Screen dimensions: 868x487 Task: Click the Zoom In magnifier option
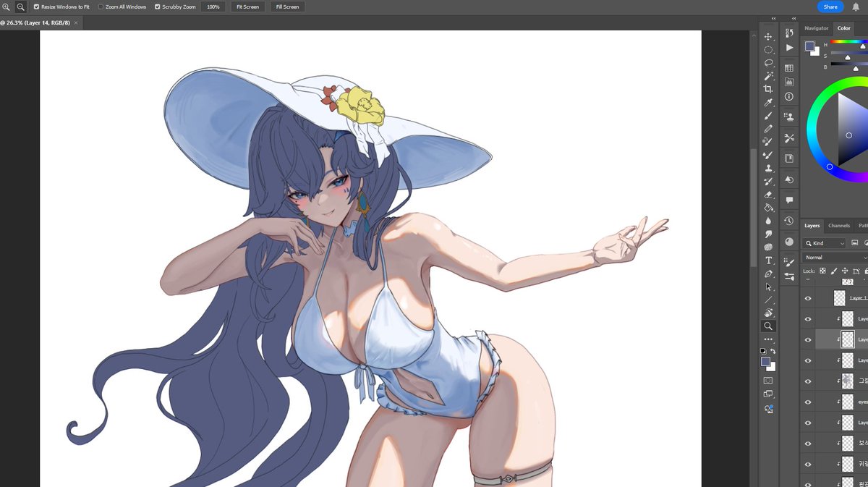(7, 7)
